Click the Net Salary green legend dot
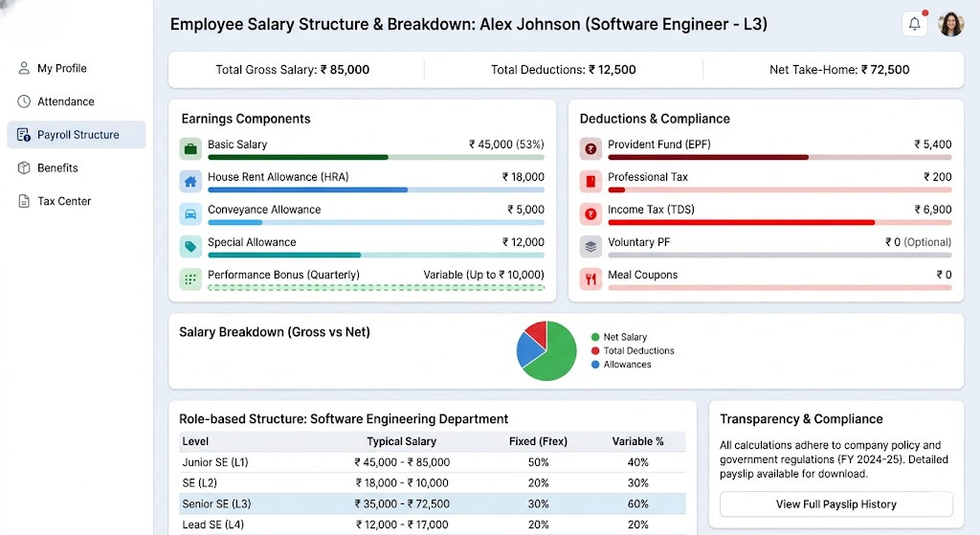Viewport: 980px width, 535px height. 595,337
